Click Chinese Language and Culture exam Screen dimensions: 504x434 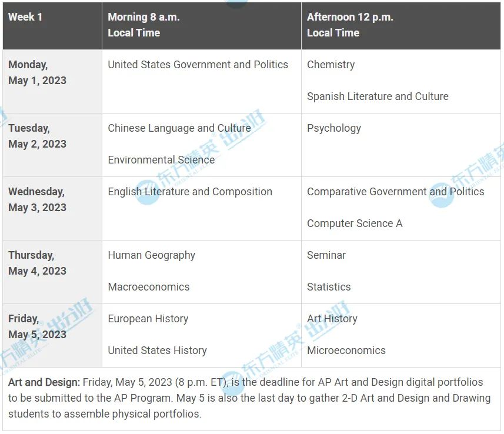(x=179, y=128)
